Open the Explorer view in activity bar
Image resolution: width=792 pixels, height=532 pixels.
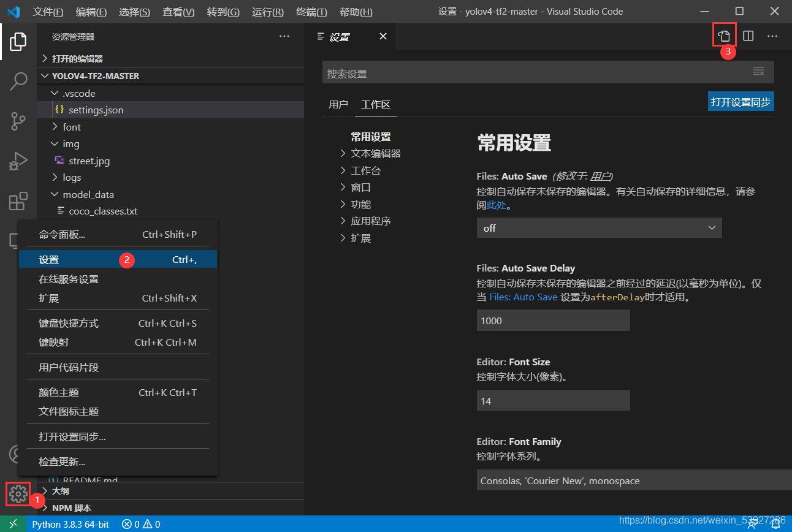[x=18, y=42]
